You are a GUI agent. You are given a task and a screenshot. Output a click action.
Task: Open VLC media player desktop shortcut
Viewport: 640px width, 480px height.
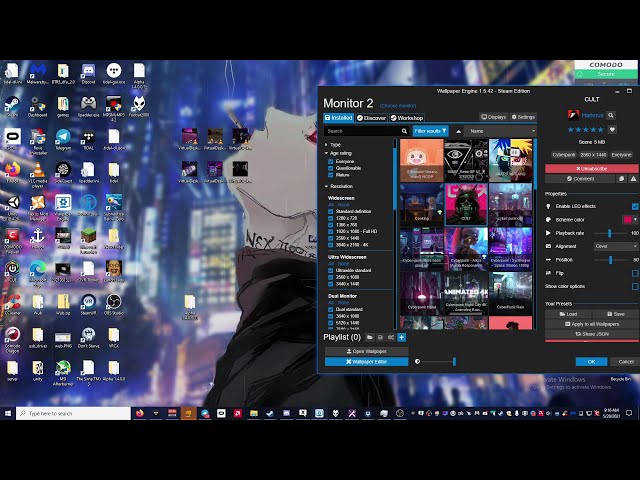pyautogui.click(x=38, y=175)
